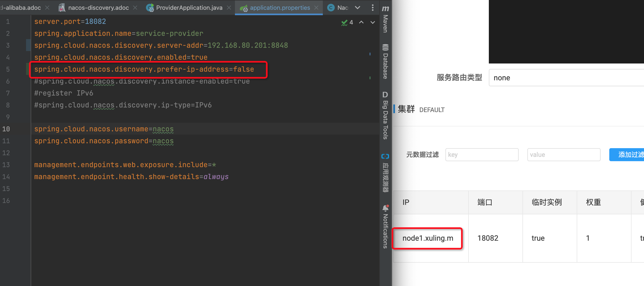Click the weight value 1 cell
This screenshot has width=644, height=286.
tap(604, 238)
